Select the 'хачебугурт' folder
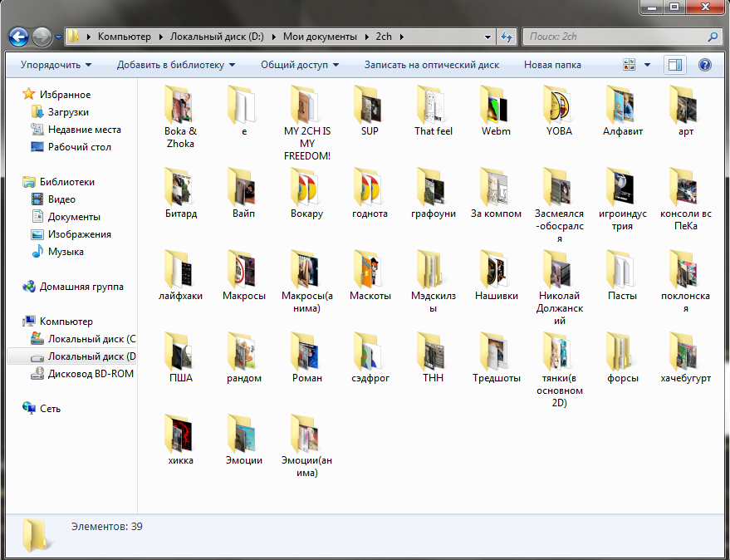The width and height of the screenshot is (730, 560). tap(685, 358)
